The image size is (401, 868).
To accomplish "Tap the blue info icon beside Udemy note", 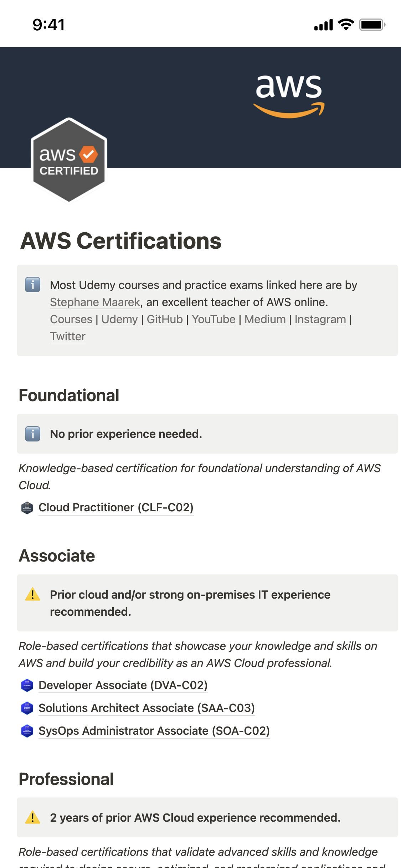I will pyautogui.click(x=32, y=285).
